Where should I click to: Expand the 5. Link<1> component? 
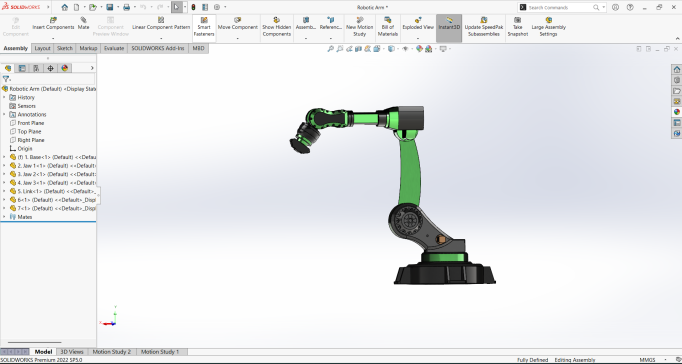(4, 191)
